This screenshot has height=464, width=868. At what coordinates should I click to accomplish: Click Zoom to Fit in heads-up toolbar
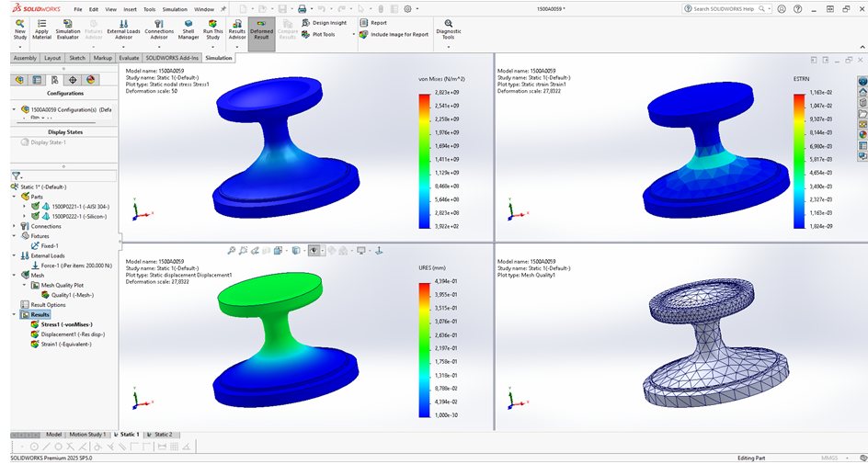coord(232,251)
